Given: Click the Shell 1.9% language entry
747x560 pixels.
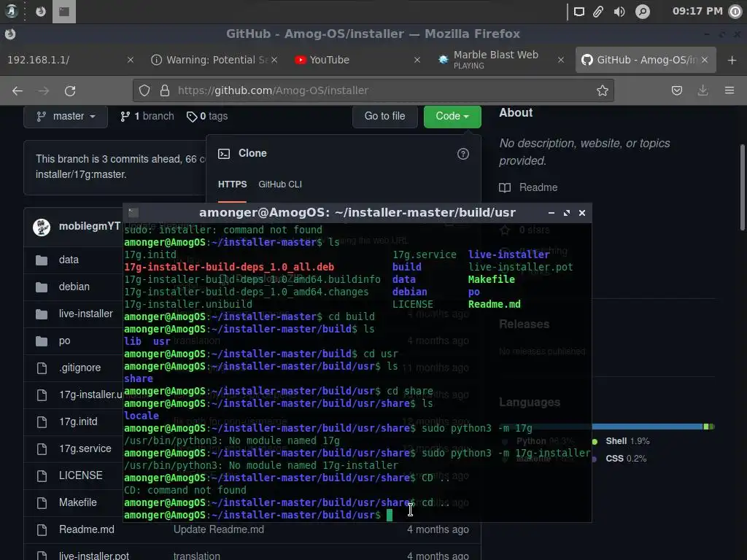Looking at the screenshot, I should pyautogui.click(x=622, y=441).
